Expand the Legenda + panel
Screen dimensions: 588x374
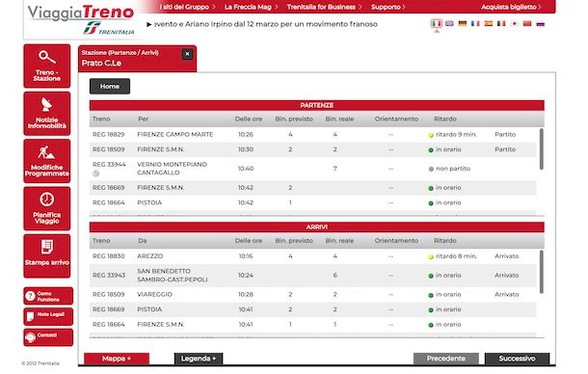tap(199, 359)
